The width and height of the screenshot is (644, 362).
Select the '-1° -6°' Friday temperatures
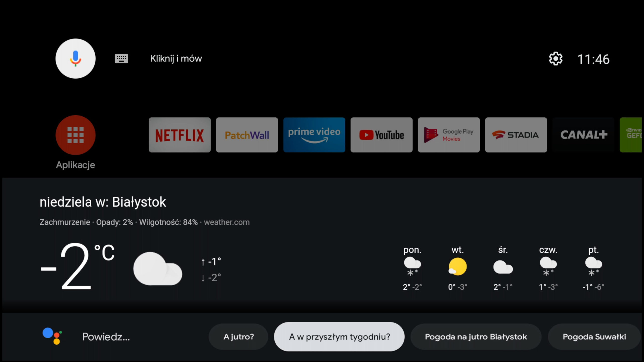pos(593,287)
